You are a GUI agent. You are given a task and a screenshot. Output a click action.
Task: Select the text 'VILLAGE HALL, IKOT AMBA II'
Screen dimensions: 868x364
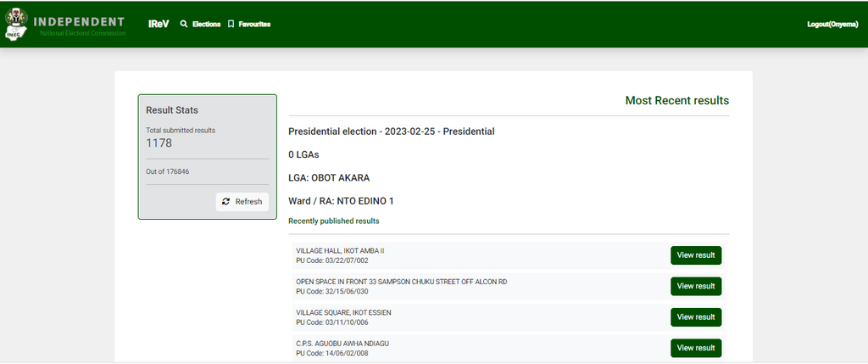340,250
